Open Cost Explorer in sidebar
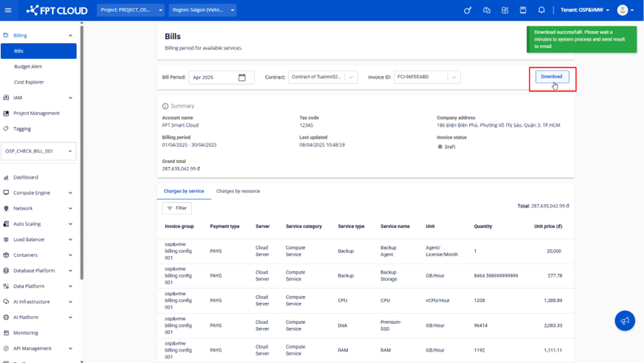This screenshot has height=363, width=644. (29, 82)
